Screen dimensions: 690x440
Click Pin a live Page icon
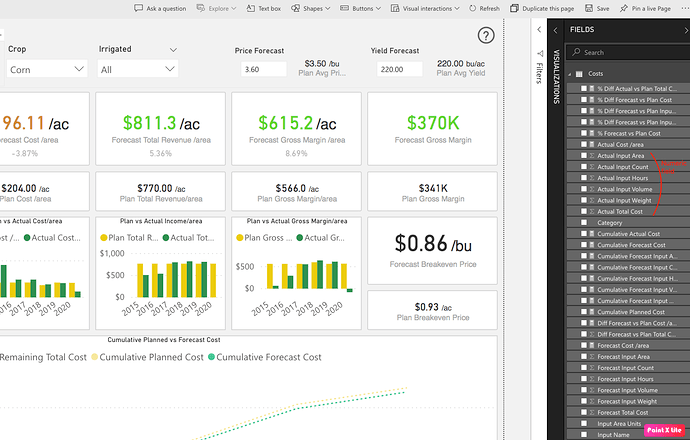(x=624, y=8)
